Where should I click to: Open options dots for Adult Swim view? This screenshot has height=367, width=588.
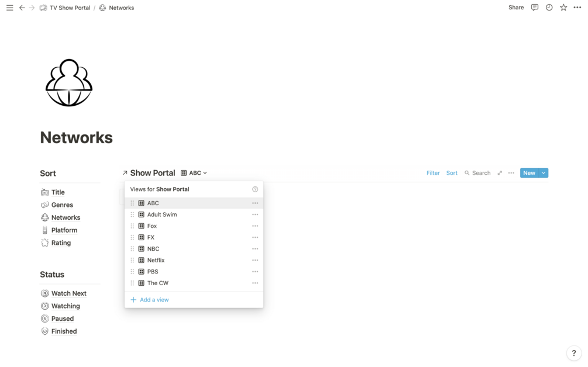255,214
